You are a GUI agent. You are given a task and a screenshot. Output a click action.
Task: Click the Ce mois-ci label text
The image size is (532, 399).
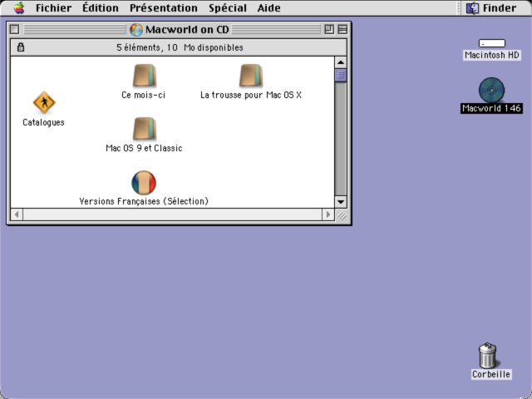[x=144, y=95]
